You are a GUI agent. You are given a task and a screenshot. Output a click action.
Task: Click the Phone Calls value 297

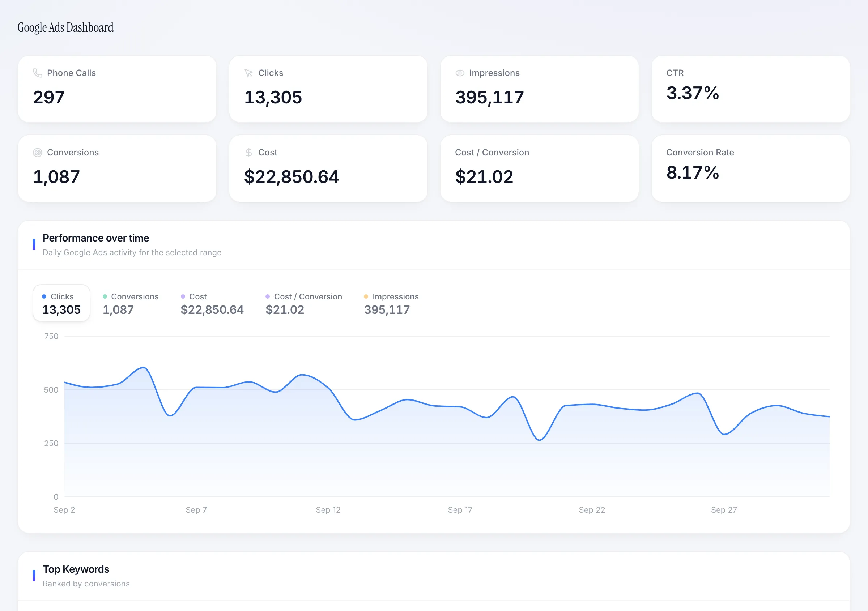(x=49, y=98)
